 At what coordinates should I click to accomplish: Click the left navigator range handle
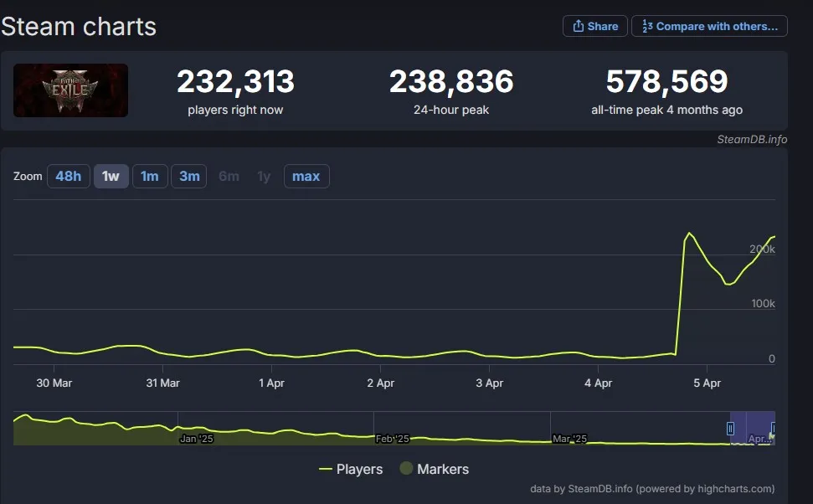click(730, 429)
